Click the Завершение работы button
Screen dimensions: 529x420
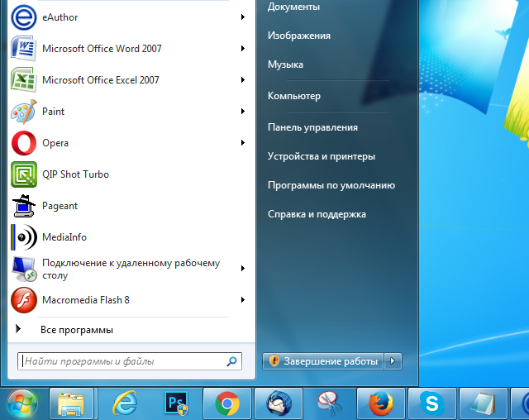tap(323, 361)
